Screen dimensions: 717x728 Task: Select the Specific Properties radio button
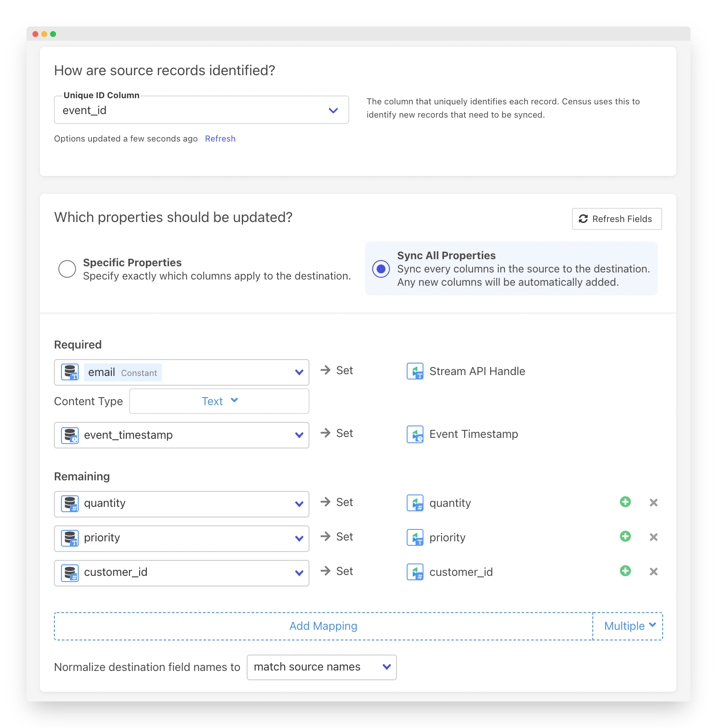tap(67, 269)
